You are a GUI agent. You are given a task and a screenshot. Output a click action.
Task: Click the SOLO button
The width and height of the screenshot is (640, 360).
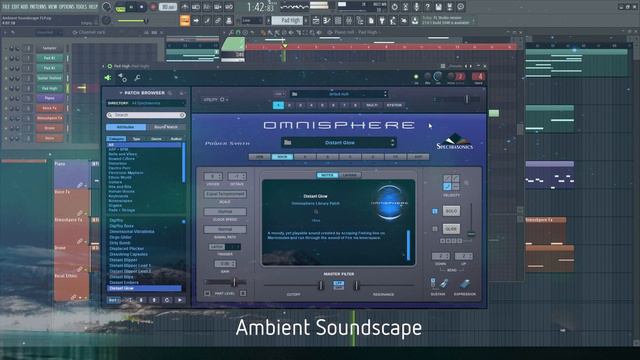(x=451, y=211)
